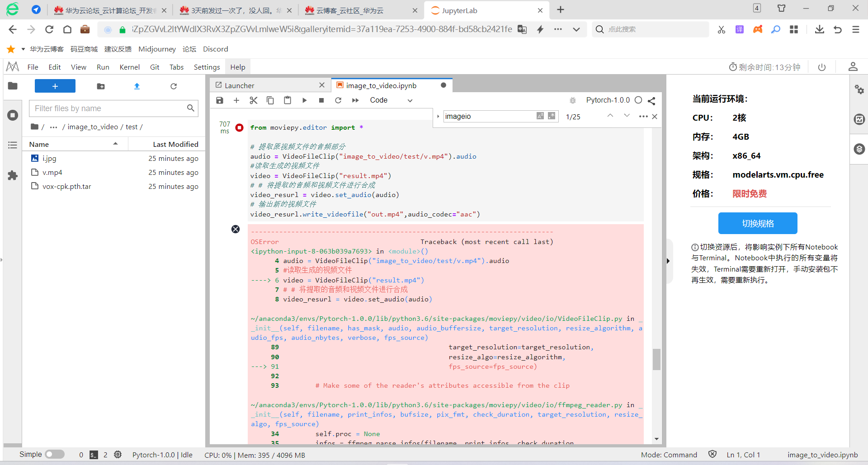Toggle regular expression search option
868x465 pixels.
552,116
